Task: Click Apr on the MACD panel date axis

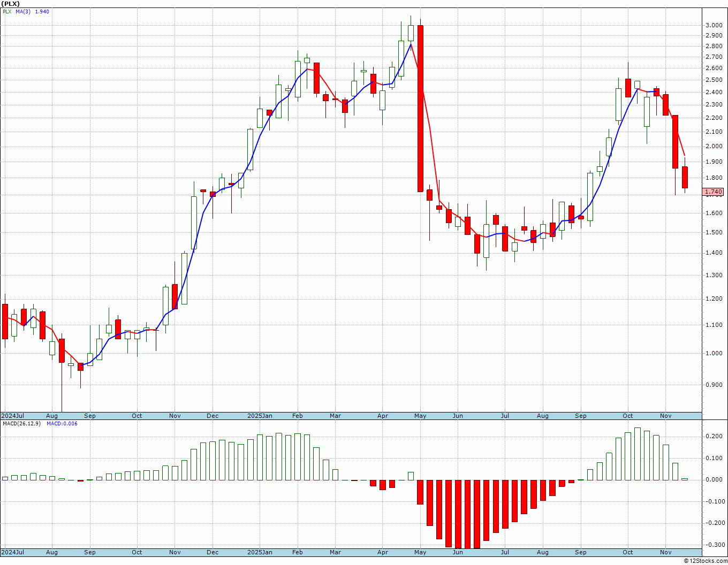Action: tap(383, 552)
